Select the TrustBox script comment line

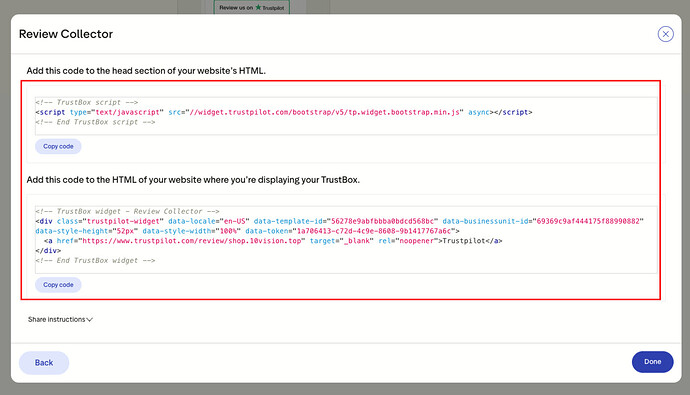(x=87, y=102)
